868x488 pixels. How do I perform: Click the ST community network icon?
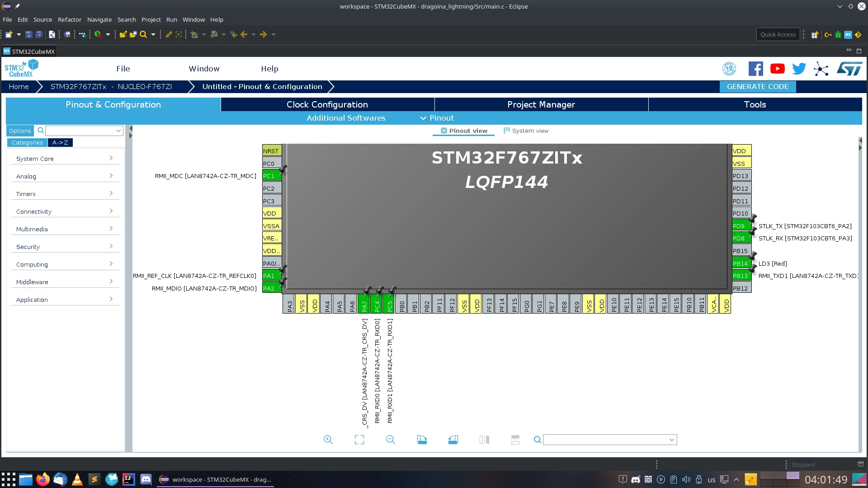pos(821,69)
